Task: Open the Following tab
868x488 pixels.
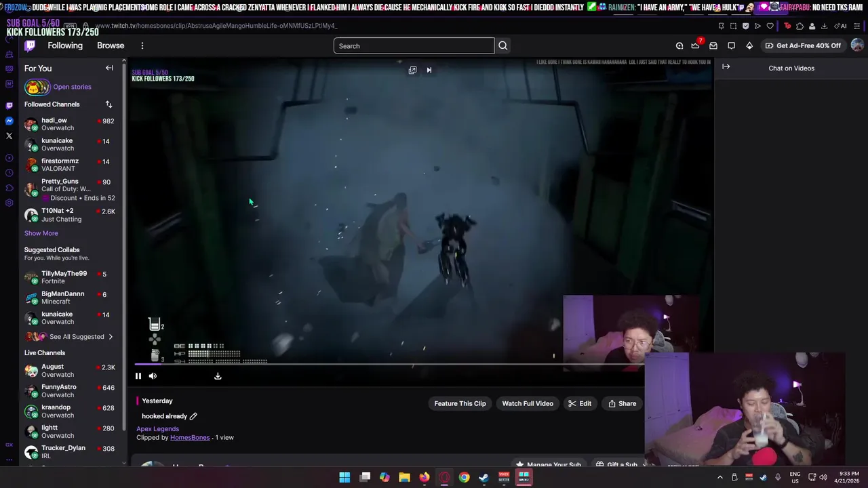Action: click(65, 45)
